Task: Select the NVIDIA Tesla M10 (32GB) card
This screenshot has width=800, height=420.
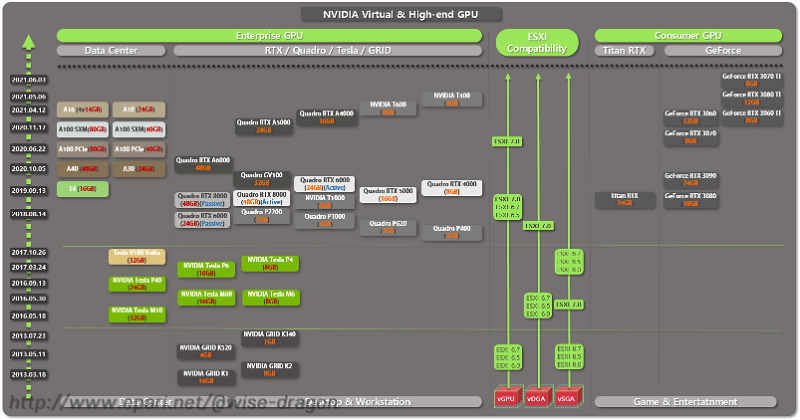Action: [137, 314]
